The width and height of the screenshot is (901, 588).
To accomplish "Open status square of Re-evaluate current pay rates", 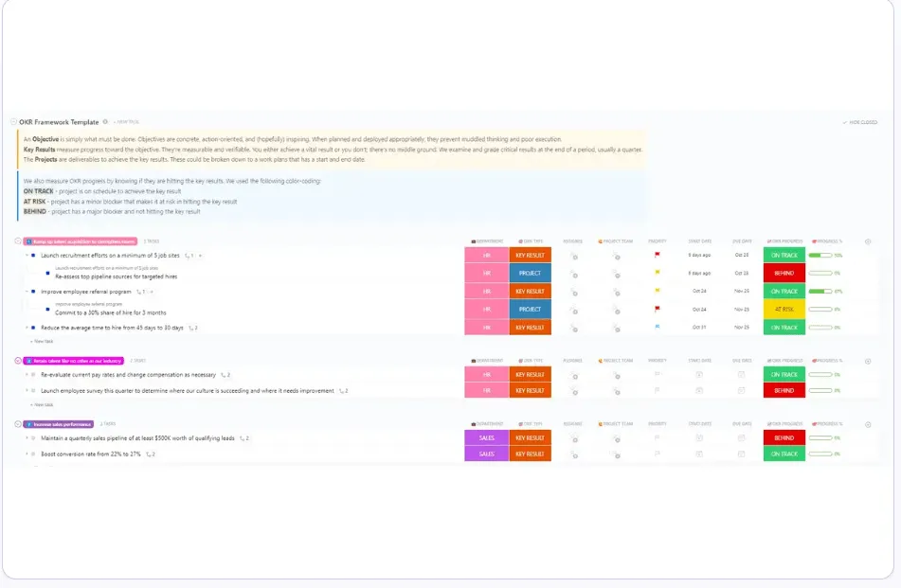I will pyautogui.click(x=33, y=375).
